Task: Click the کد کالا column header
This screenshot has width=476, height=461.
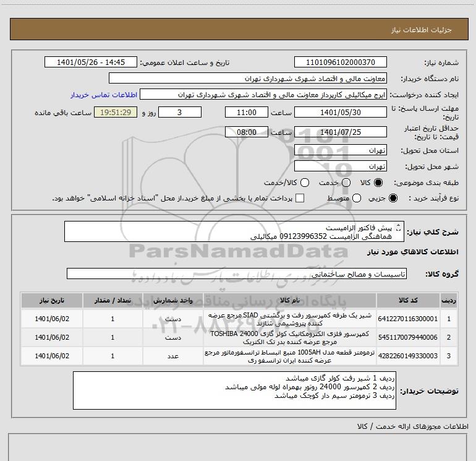Action: [x=408, y=300]
